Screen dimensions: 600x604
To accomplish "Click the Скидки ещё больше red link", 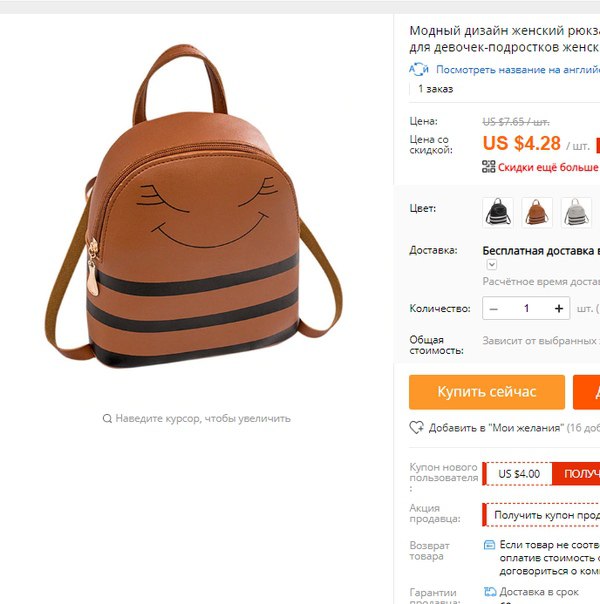I will coord(548,167).
